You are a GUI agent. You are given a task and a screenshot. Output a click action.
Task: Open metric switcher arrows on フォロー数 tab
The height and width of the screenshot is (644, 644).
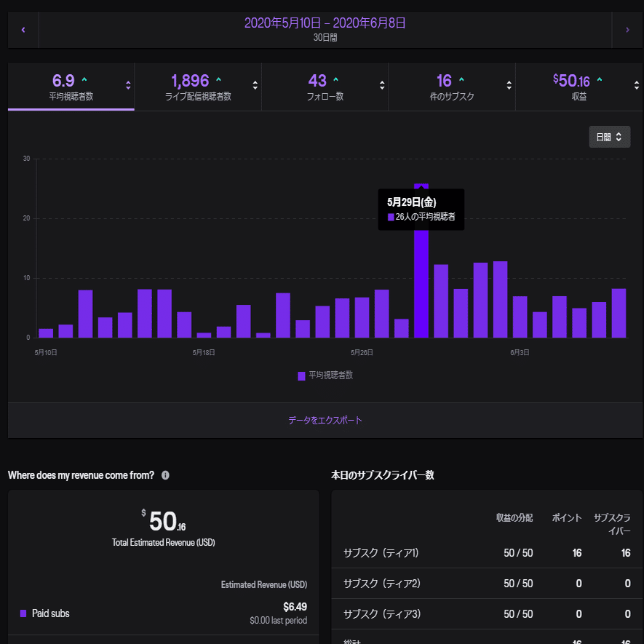click(382, 85)
